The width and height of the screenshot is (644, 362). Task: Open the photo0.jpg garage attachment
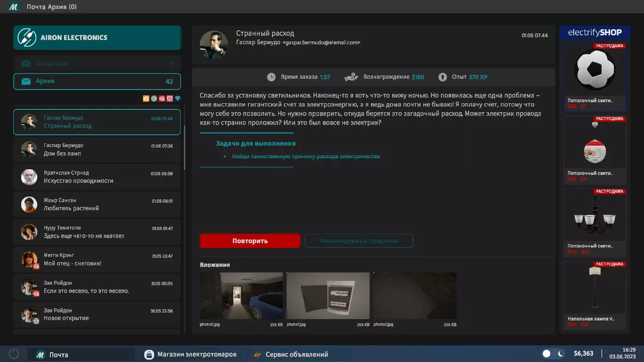241,296
